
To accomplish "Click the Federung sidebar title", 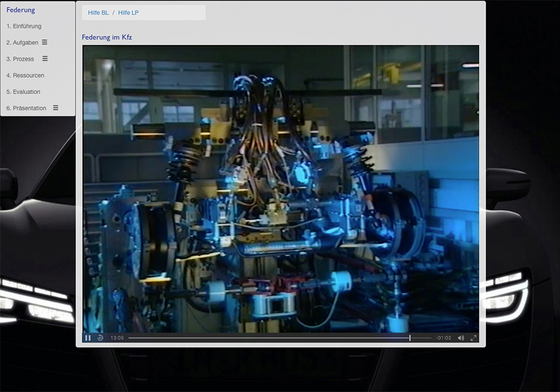I will (21, 10).
